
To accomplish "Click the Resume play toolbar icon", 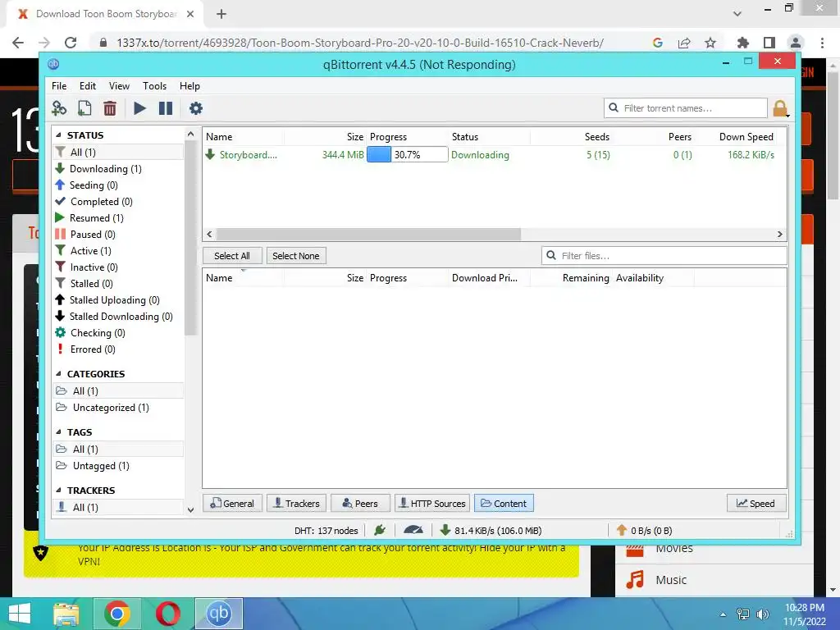I will tap(139, 108).
